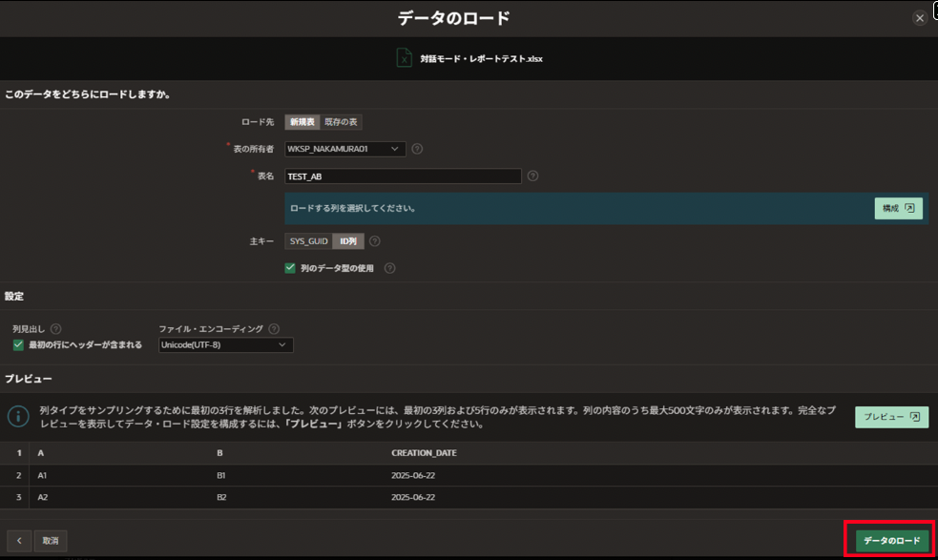The width and height of the screenshot is (938, 560).
Task: Open help for 主キー option
Action: pos(375,241)
